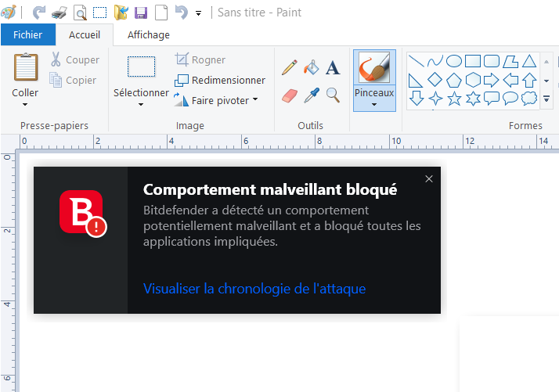This screenshot has width=559, height=392.
Task: Click the Copier command
Action: pos(74,80)
